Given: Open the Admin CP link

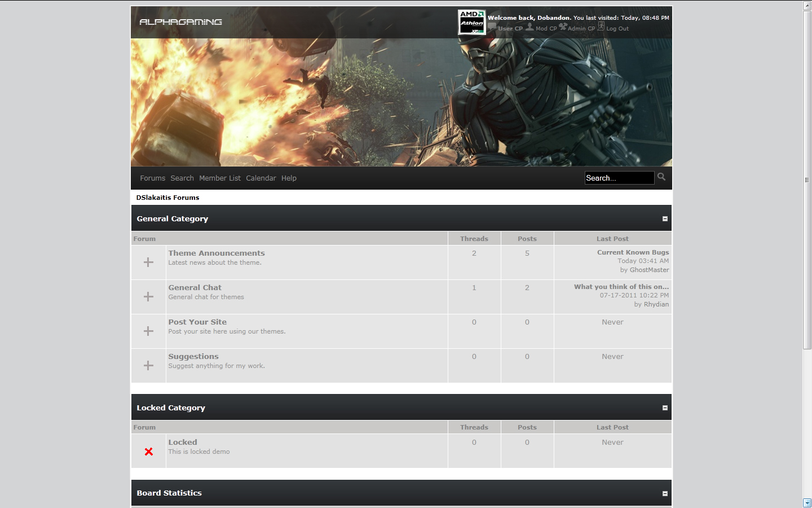Looking at the screenshot, I should click(x=581, y=29).
